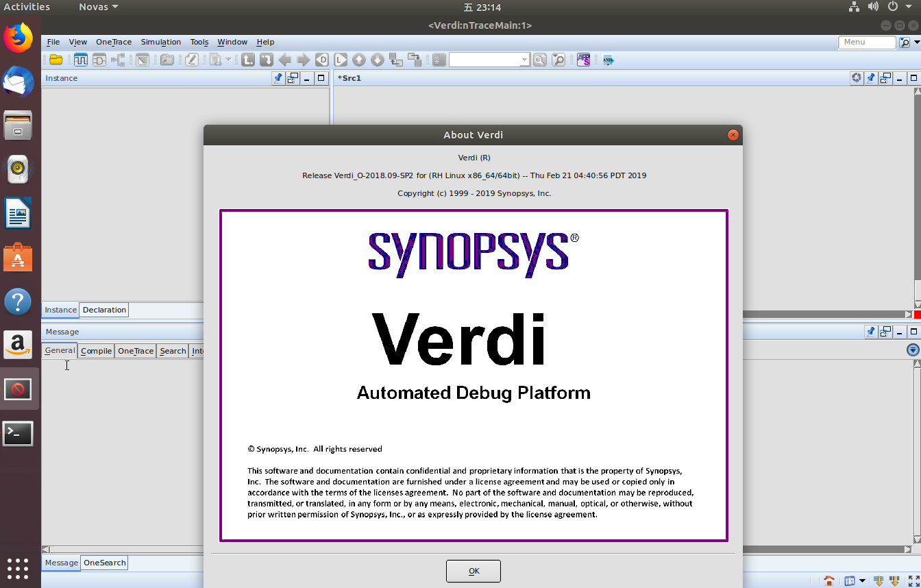This screenshot has height=588, width=921.
Task: Open the system power menu icon
Action: pyautogui.click(x=893, y=7)
